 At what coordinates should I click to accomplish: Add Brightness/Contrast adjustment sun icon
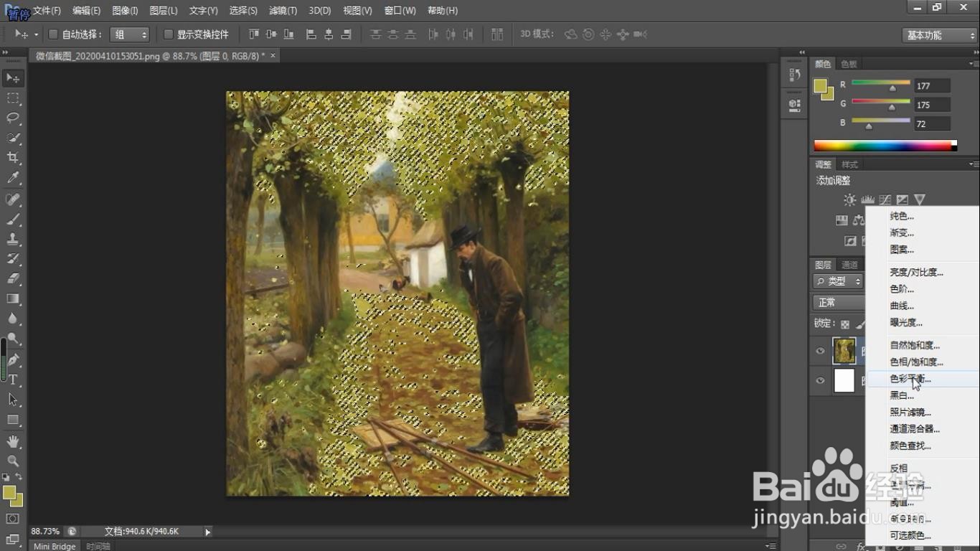(x=850, y=200)
